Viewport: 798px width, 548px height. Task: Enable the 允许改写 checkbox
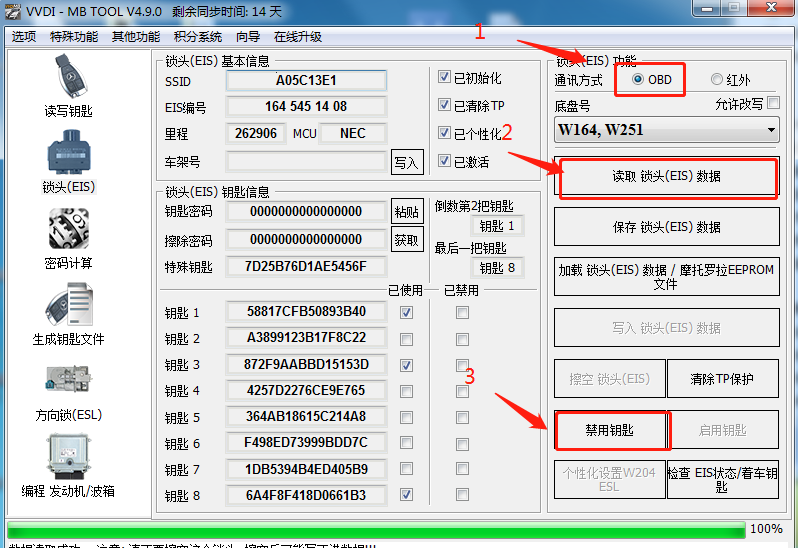point(773,103)
